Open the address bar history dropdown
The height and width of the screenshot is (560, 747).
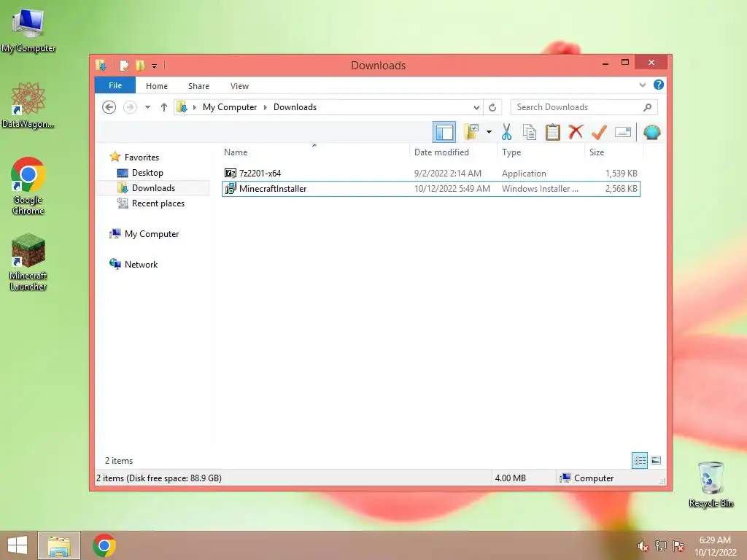click(x=476, y=108)
